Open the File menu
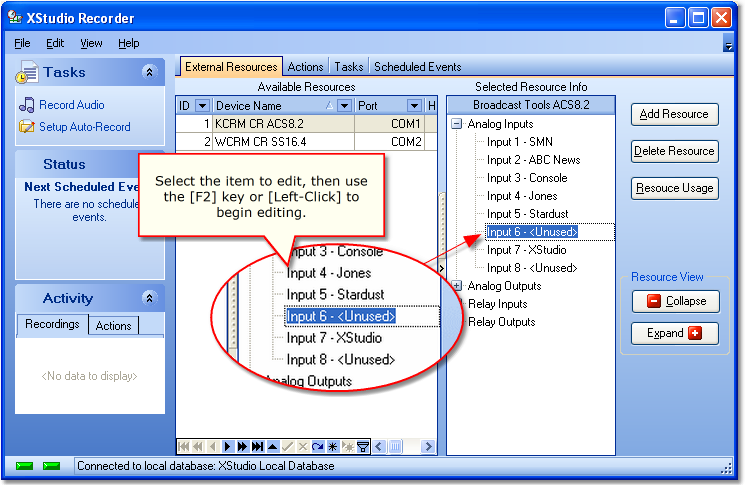The width and height of the screenshot is (745, 487). tap(22, 43)
